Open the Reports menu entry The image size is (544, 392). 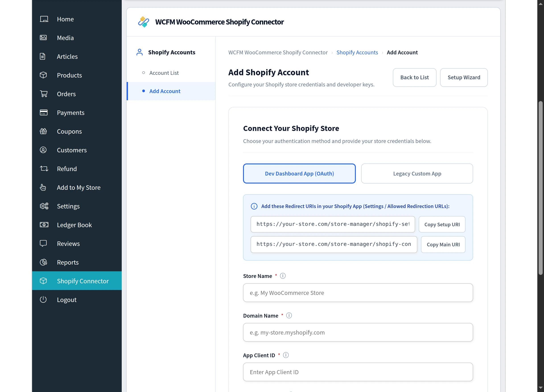[x=77, y=262]
